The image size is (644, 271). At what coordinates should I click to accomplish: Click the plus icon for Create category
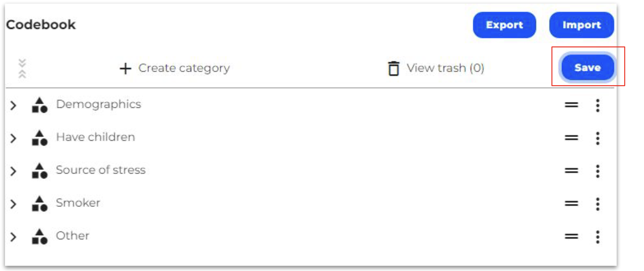125,68
